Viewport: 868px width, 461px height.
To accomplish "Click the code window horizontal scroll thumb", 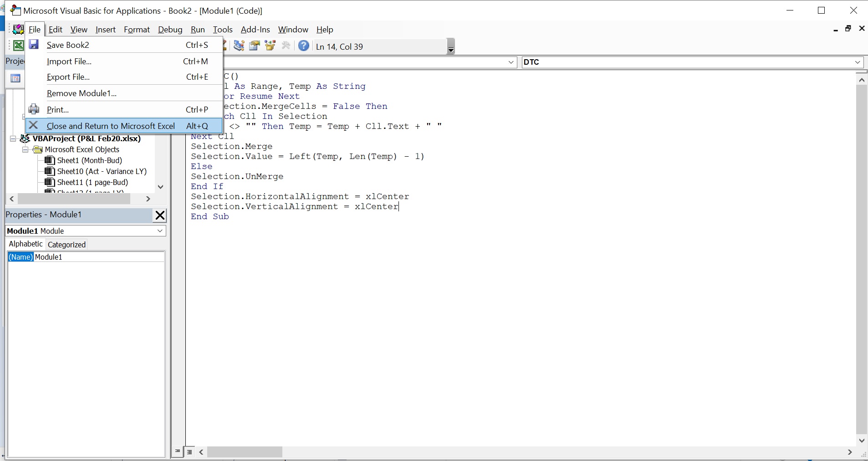I will 245,452.
